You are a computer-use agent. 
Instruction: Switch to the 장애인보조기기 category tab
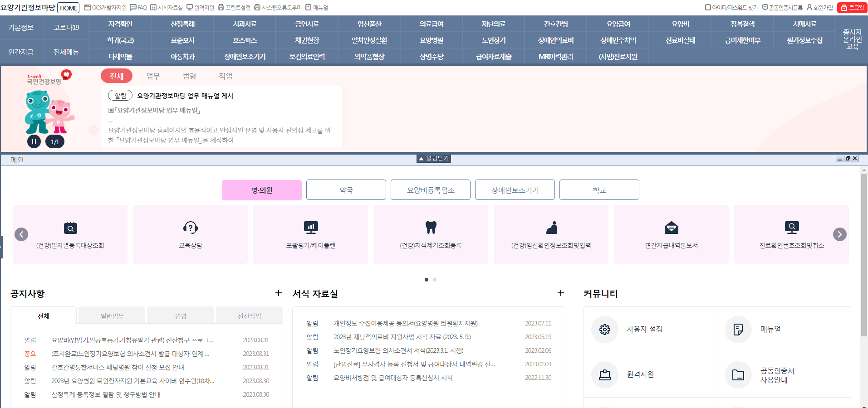point(515,190)
